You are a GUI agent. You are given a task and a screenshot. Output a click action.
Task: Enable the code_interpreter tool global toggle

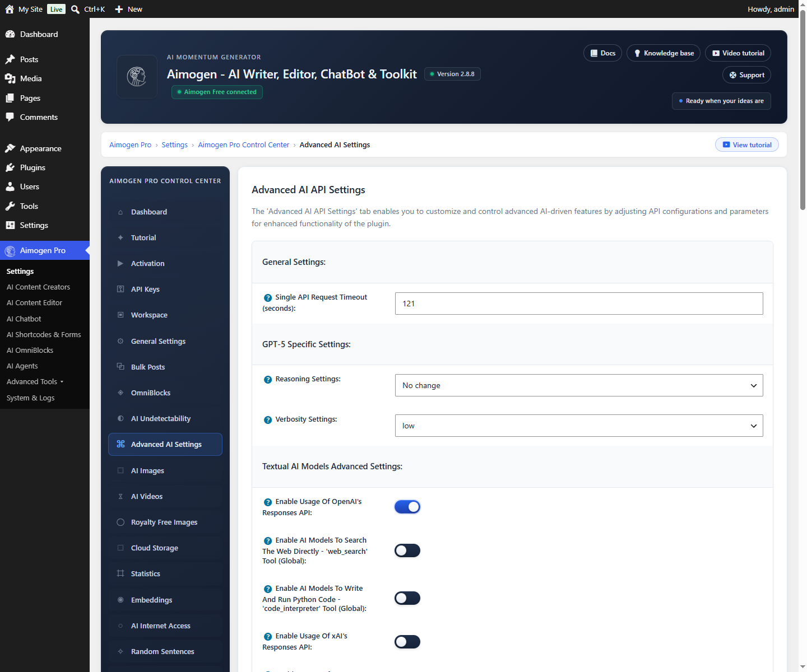tap(407, 598)
